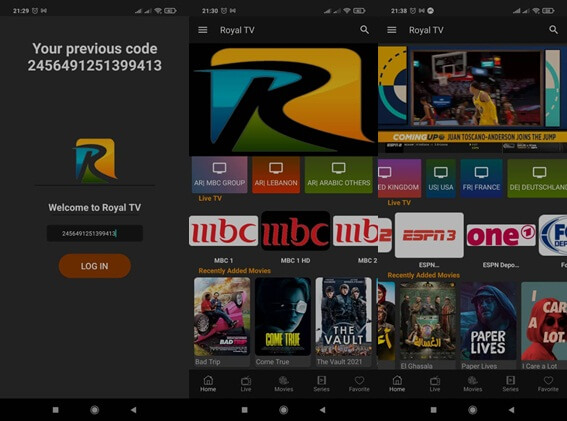
Task: Open hamburger menu in right Royal TV screen
Action: coord(392,30)
